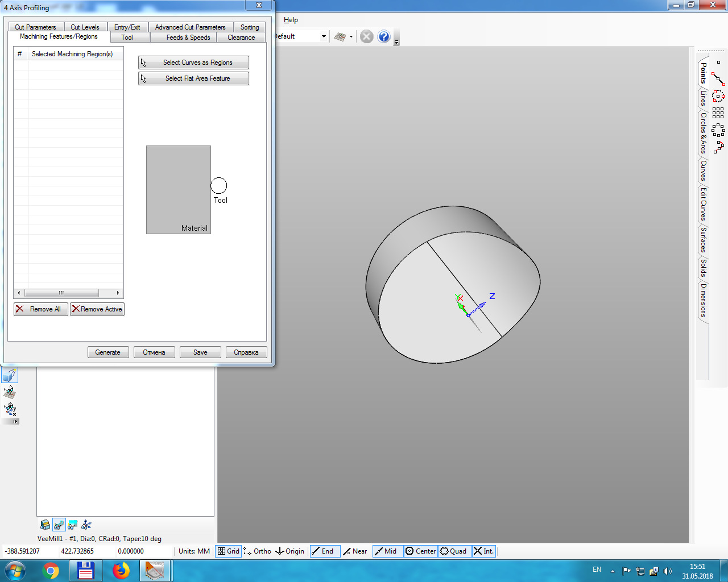Click the EN language indicator
728x582 pixels.
(x=597, y=569)
